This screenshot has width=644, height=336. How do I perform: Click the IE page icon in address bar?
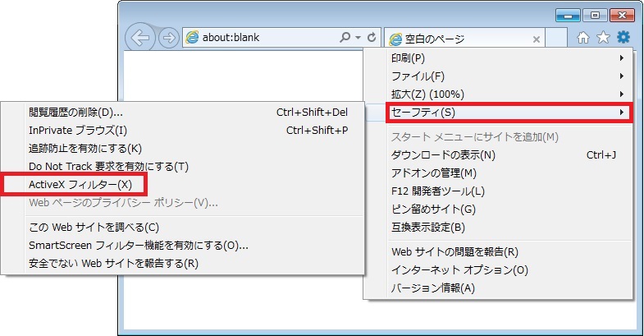click(192, 38)
